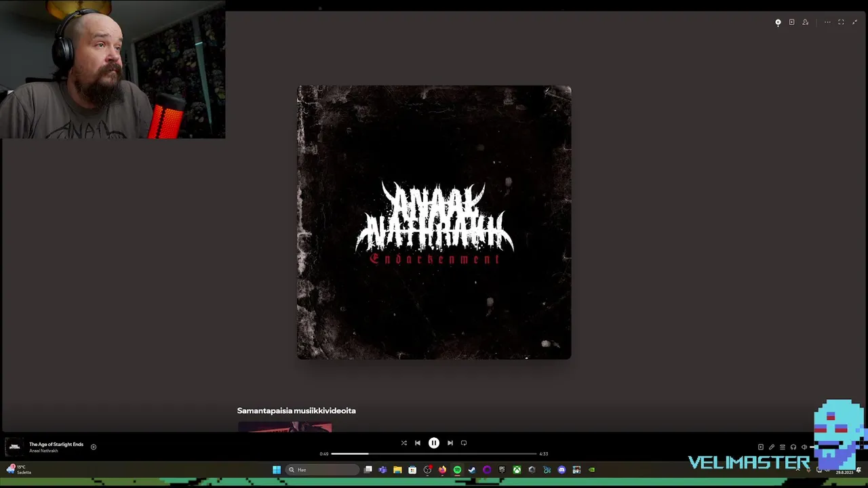This screenshot has height=488, width=868.
Task: Open the Now Playing view icon at top right
Action: tap(791, 22)
